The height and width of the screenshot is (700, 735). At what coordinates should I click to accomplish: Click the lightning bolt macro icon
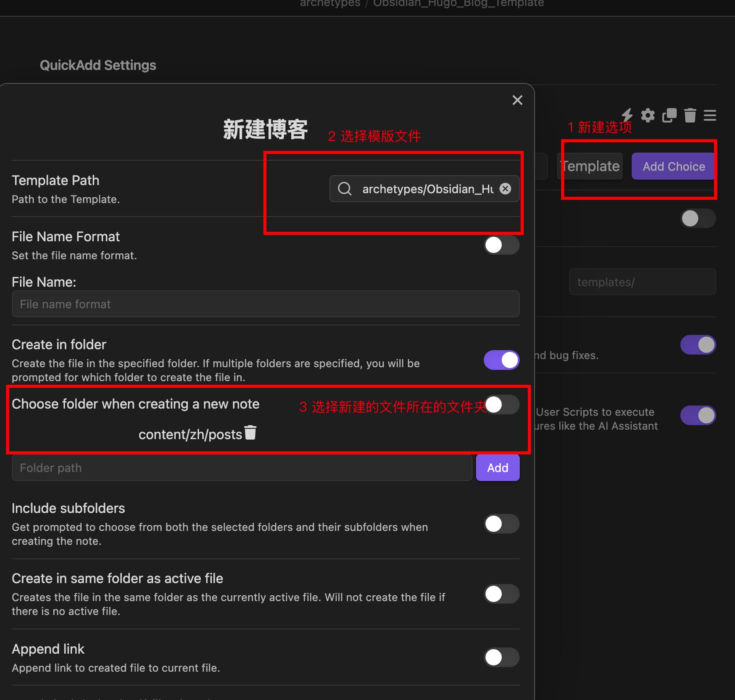627,115
